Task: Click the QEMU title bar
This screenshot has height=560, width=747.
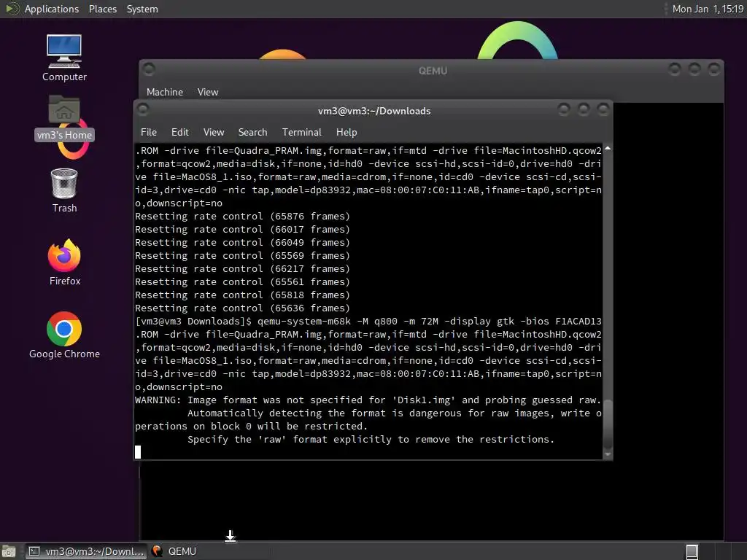Action: tap(433, 71)
